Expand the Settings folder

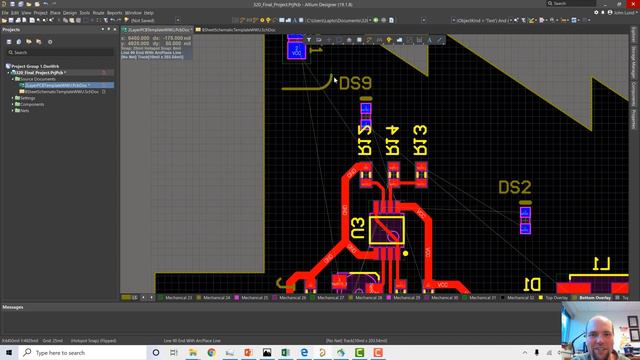[x=13, y=98]
